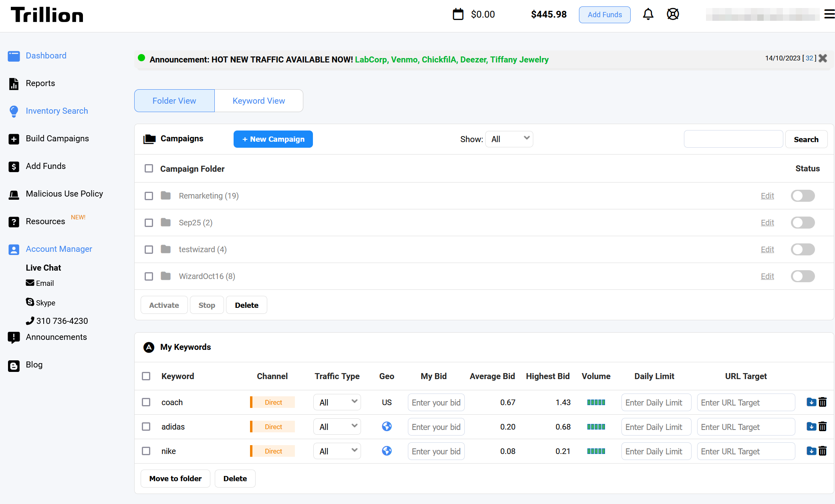This screenshot has width=835, height=504.
Task: Move coach keyword to folder icon
Action: point(811,402)
